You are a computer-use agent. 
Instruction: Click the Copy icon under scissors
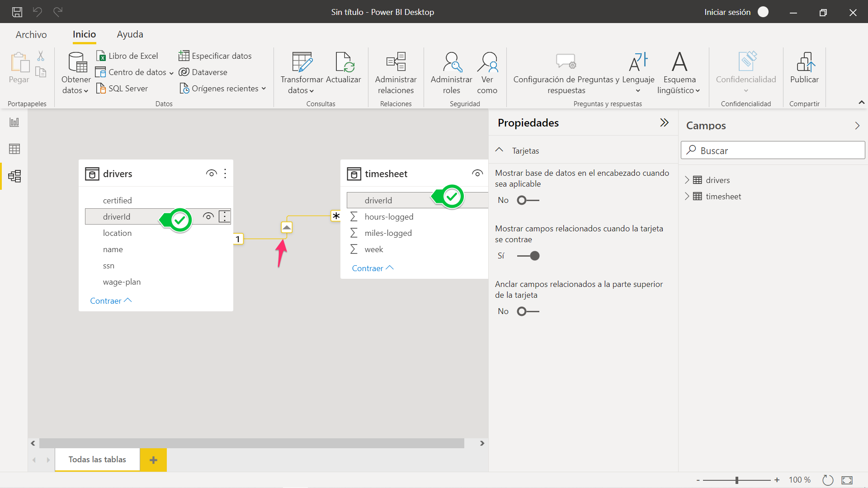tap(41, 72)
